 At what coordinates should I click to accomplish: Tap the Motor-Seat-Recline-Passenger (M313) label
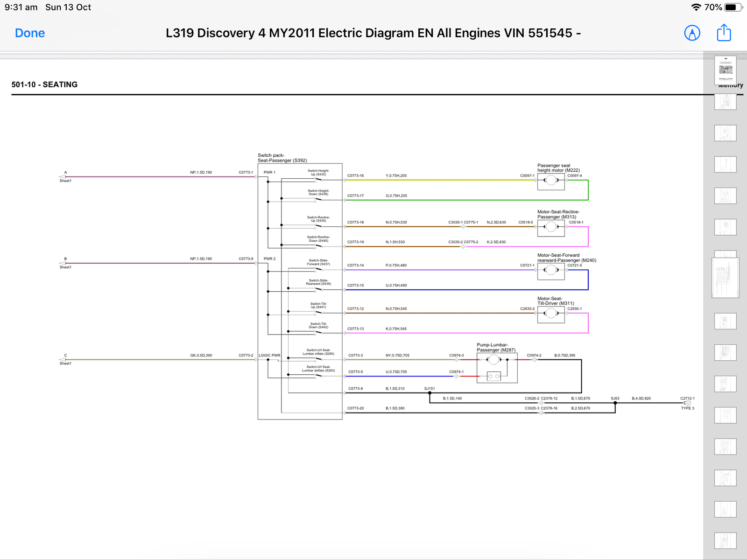point(558,214)
